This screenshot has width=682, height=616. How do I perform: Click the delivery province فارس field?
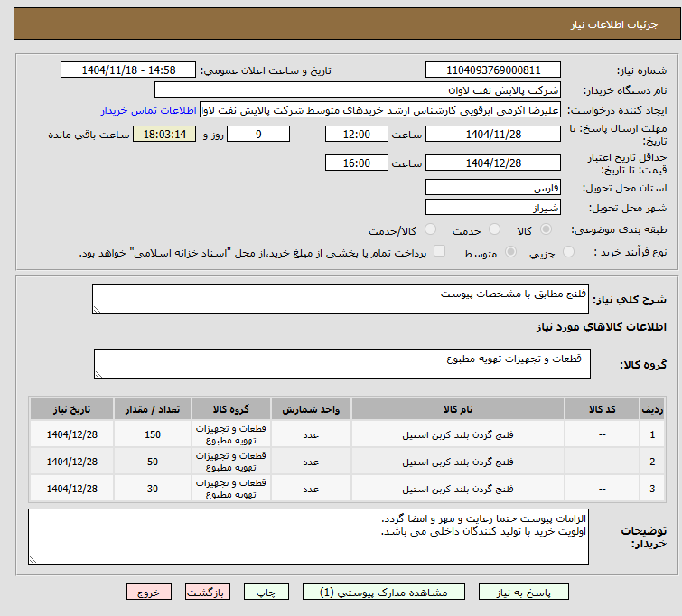pyautogui.click(x=493, y=188)
